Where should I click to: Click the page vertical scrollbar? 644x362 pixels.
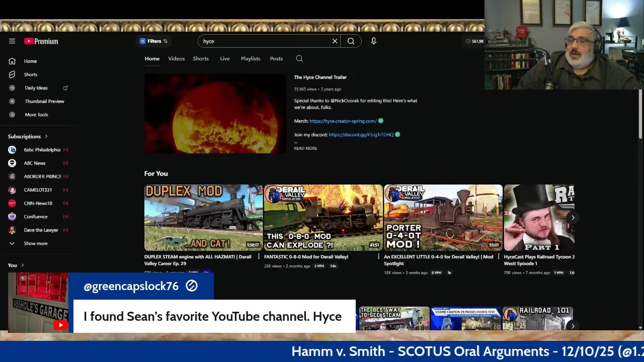pos(640,114)
